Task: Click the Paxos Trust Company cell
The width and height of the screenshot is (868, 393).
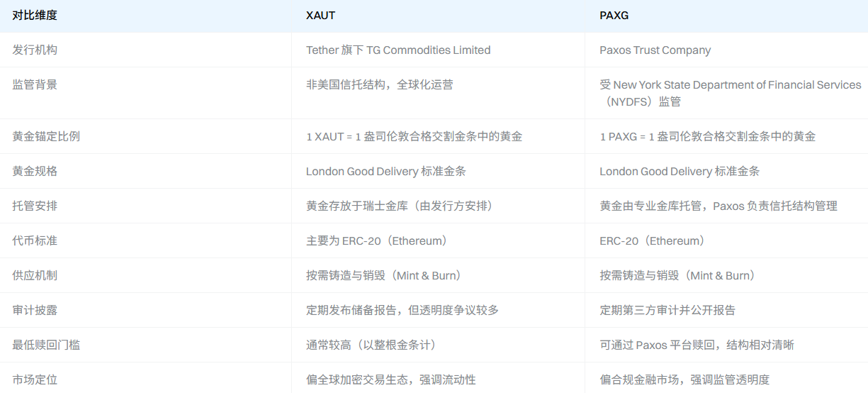Action: [x=655, y=50]
